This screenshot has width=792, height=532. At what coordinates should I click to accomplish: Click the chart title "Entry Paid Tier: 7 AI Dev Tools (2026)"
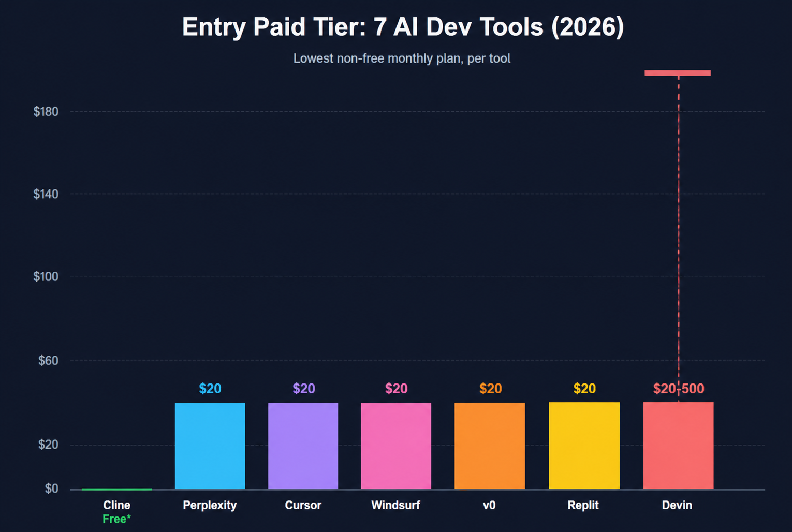(x=403, y=27)
